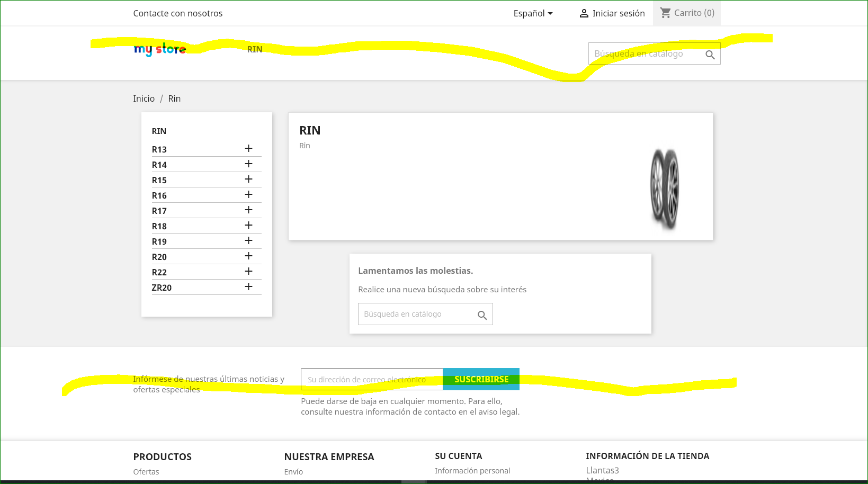Open the R19 category link
The image size is (868, 484).
pyautogui.click(x=159, y=241)
